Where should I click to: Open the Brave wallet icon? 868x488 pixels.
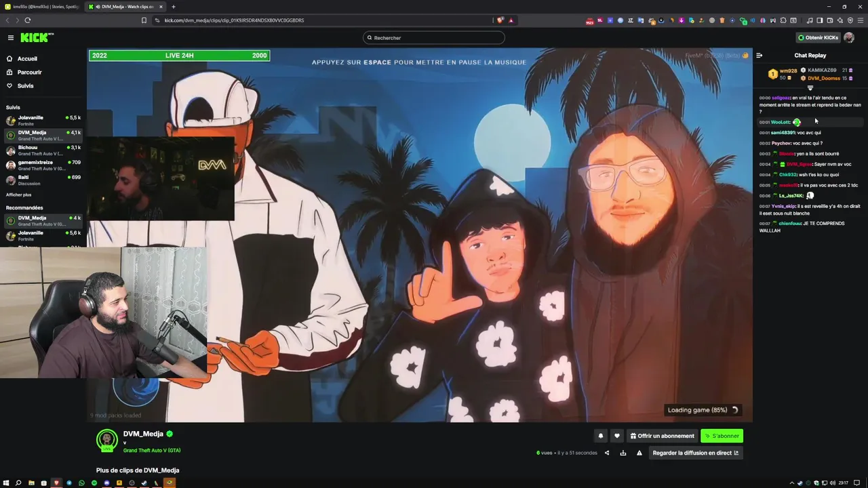830,20
